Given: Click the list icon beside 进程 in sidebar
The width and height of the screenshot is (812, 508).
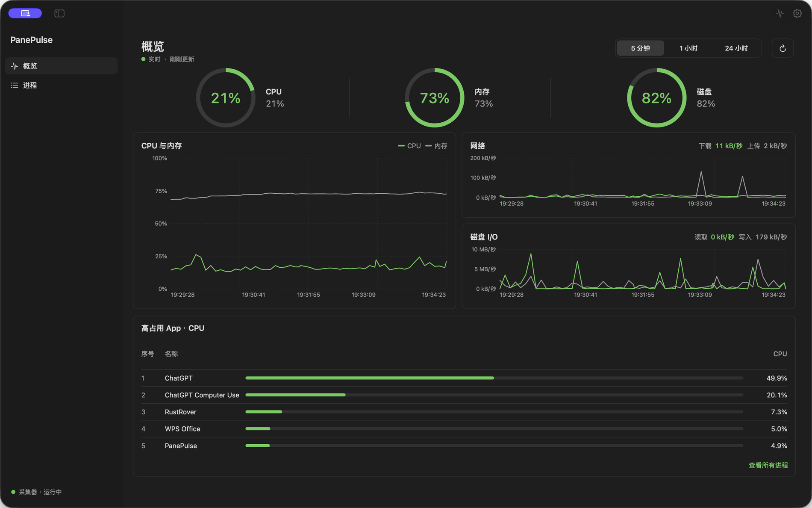Looking at the screenshot, I should point(15,85).
